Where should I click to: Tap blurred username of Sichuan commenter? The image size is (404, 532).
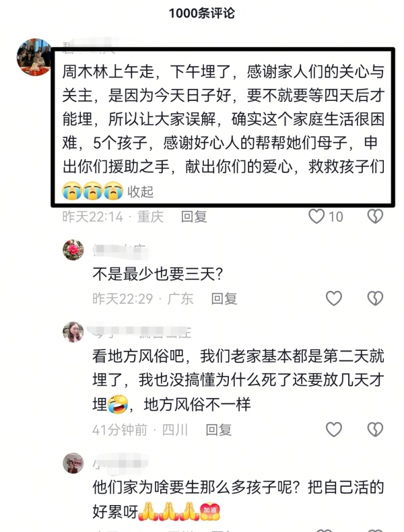tap(140, 331)
